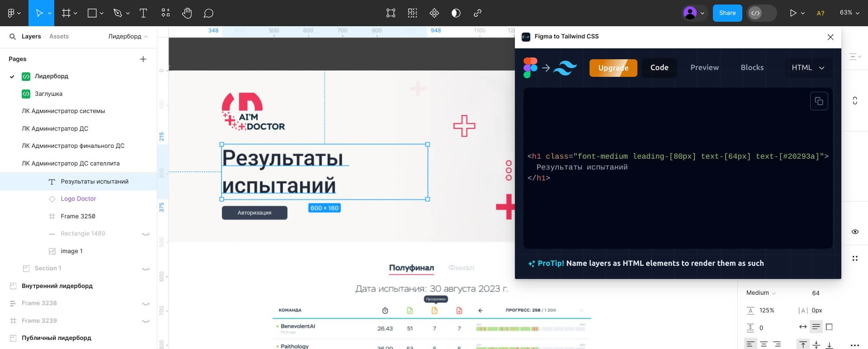The image size is (868, 349).
Task: Close the Figma to Tailwind CSS plugin
Action: point(830,37)
